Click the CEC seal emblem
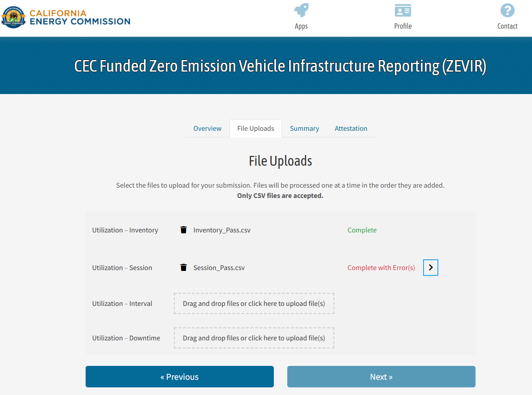Screen dimensions: 532x395 coord(13,17)
